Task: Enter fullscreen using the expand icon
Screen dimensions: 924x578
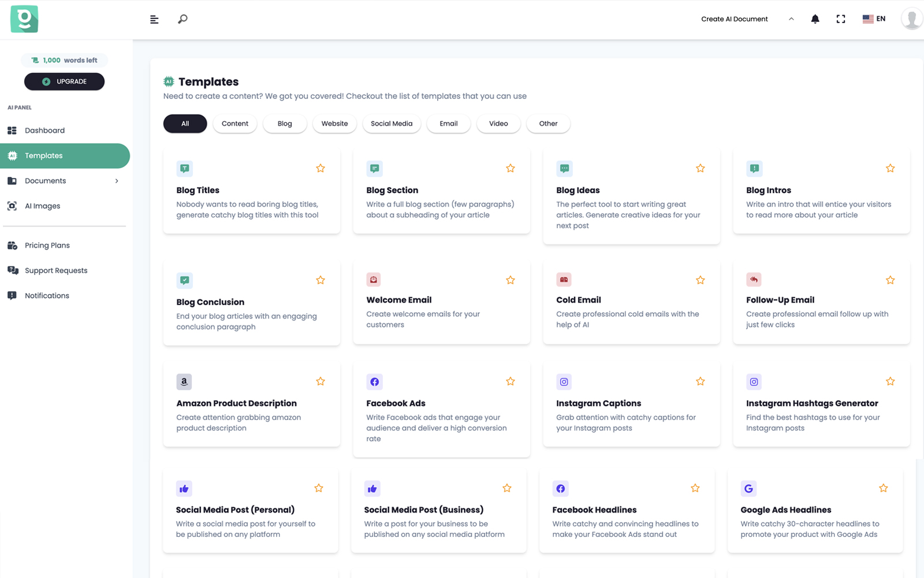Action: (841, 18)
